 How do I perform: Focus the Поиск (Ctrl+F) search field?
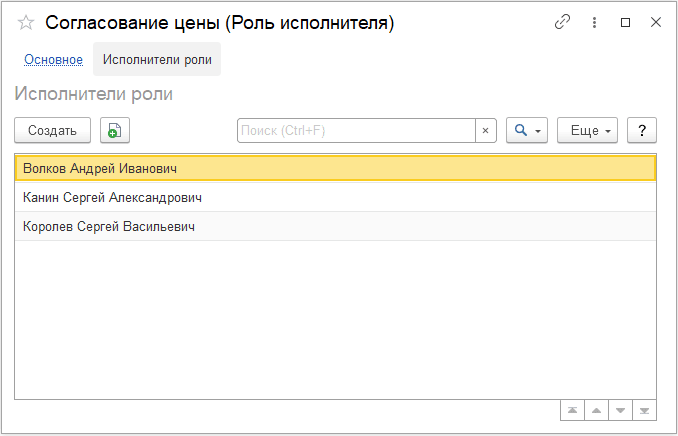[356, 130]
